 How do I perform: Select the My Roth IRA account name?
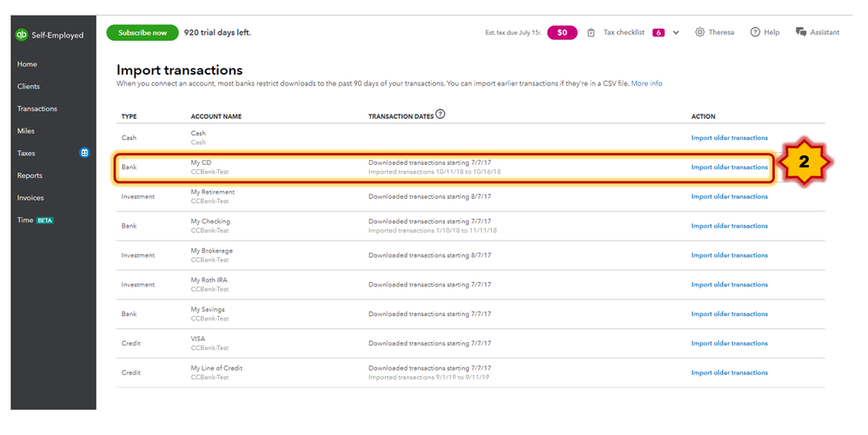[209, 280]
